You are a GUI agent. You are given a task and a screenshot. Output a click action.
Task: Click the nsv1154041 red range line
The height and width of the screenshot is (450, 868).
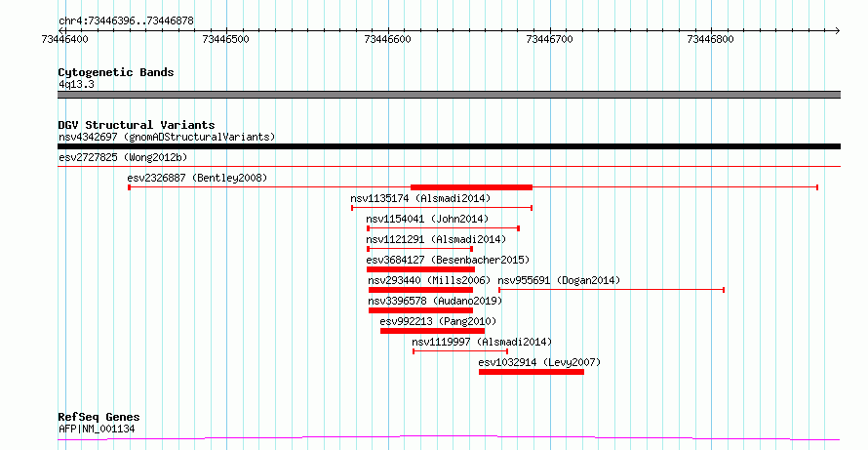coord(444,228)
